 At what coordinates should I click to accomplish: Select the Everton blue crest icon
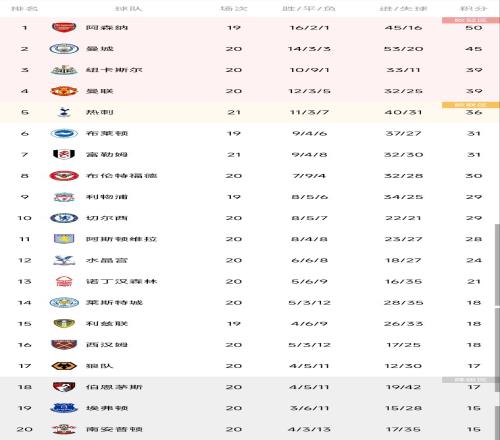pos(64,408)
